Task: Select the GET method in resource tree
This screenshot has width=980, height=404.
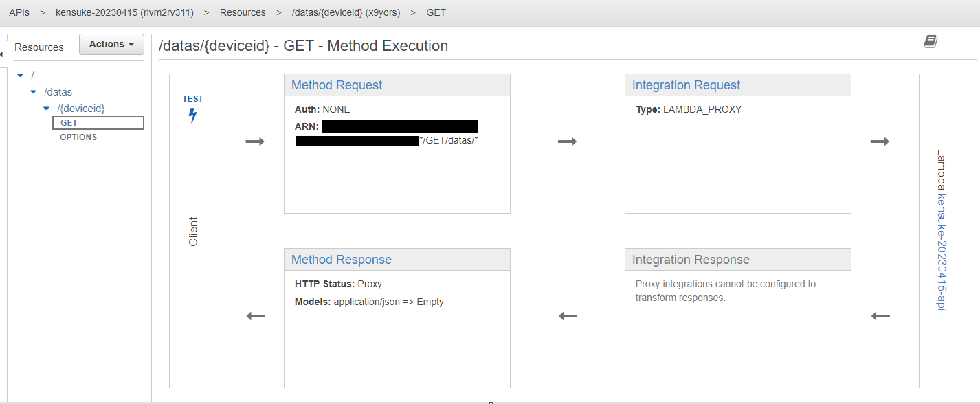Action: pos(69,123)
